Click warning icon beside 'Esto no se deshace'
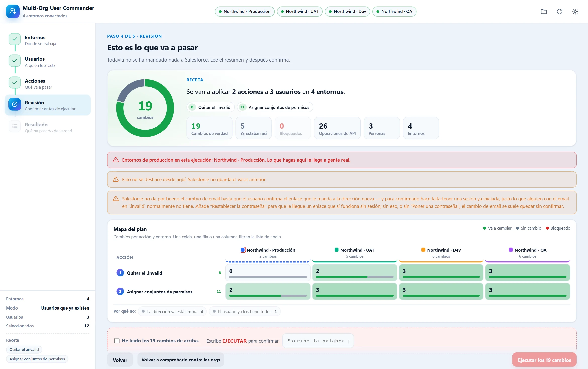Screen dimensions: 588x369 point(116,179)
